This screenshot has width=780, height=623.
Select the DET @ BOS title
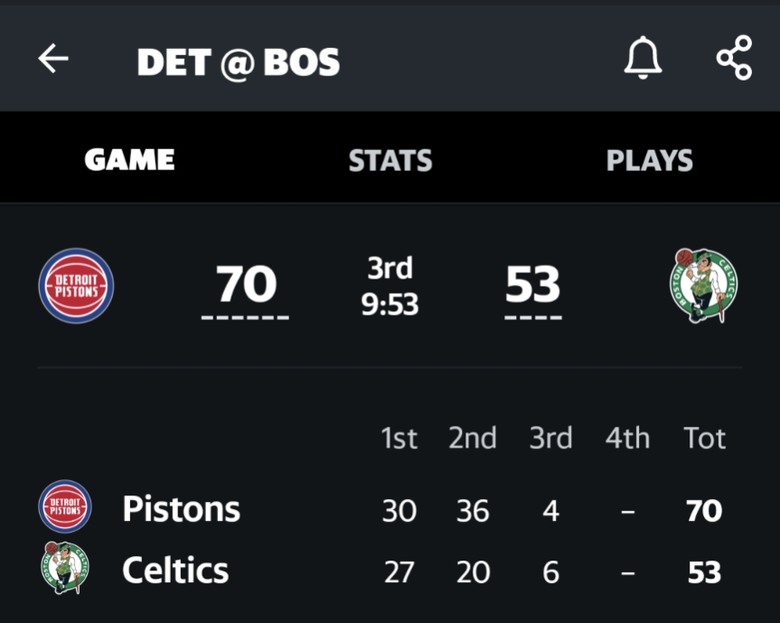pos(238,62)
